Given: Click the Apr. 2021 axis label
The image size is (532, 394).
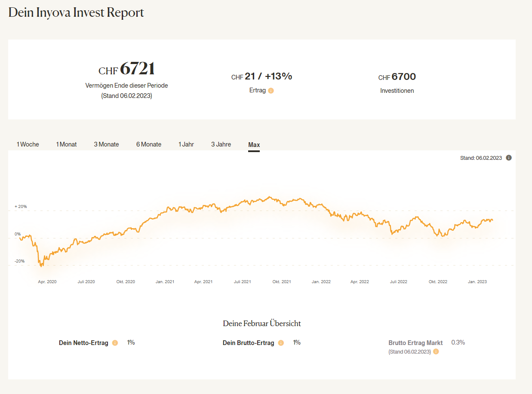Looking at the screenshot, I should click(203, 282).
